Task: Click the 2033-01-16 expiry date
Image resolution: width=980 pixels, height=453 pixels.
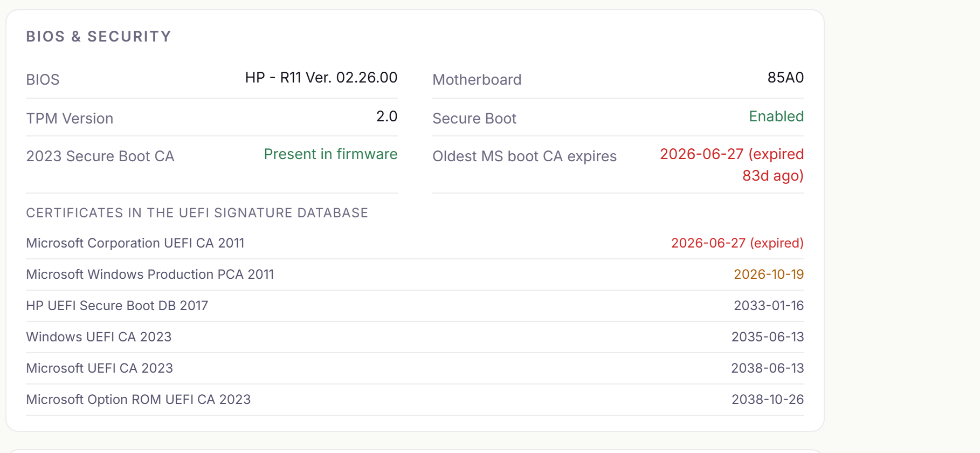Action: tap(769, 306)
